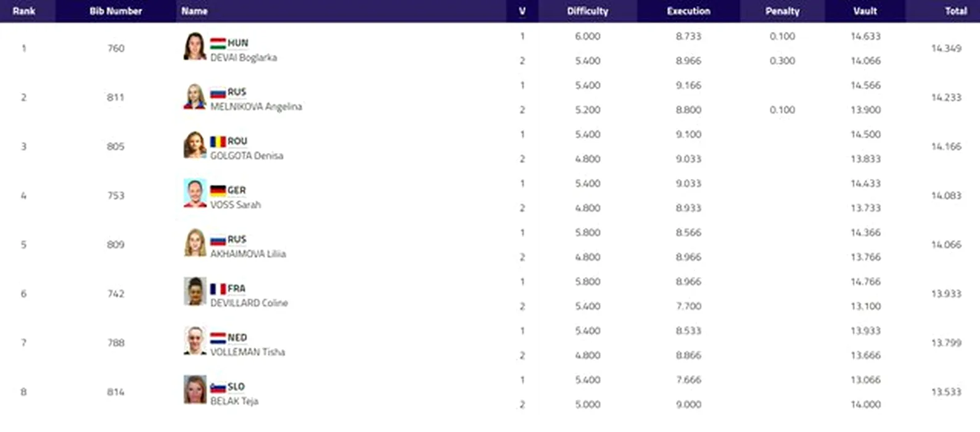Open MELNIKOVA Angelina's athlete photo
This screenshot has width=980, height=432.
195,96
